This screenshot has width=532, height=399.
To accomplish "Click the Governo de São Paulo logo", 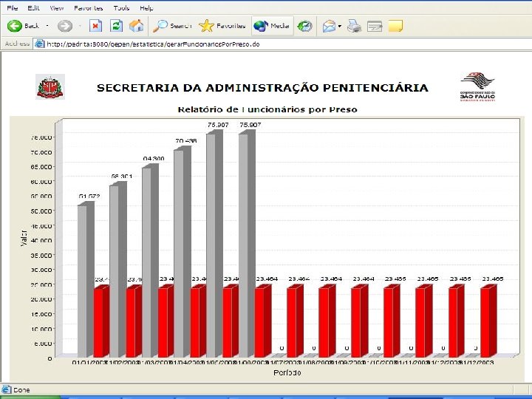I will tap(478, 87).
